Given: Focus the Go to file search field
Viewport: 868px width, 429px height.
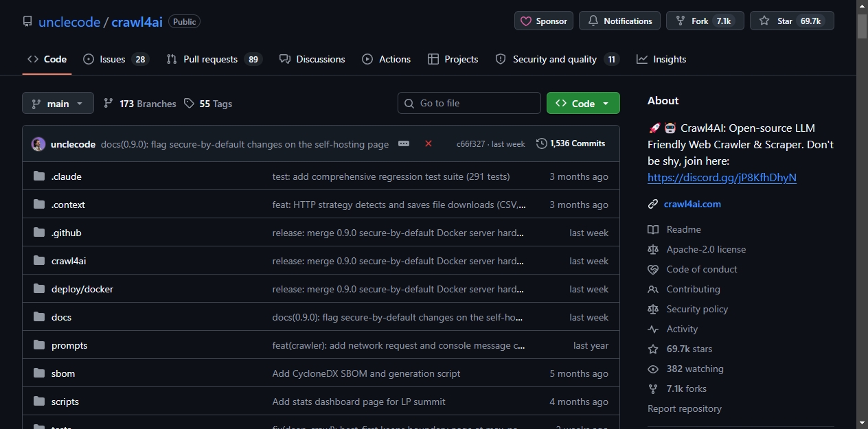Looking at the screenshot, I should click(x=469, y=103).
